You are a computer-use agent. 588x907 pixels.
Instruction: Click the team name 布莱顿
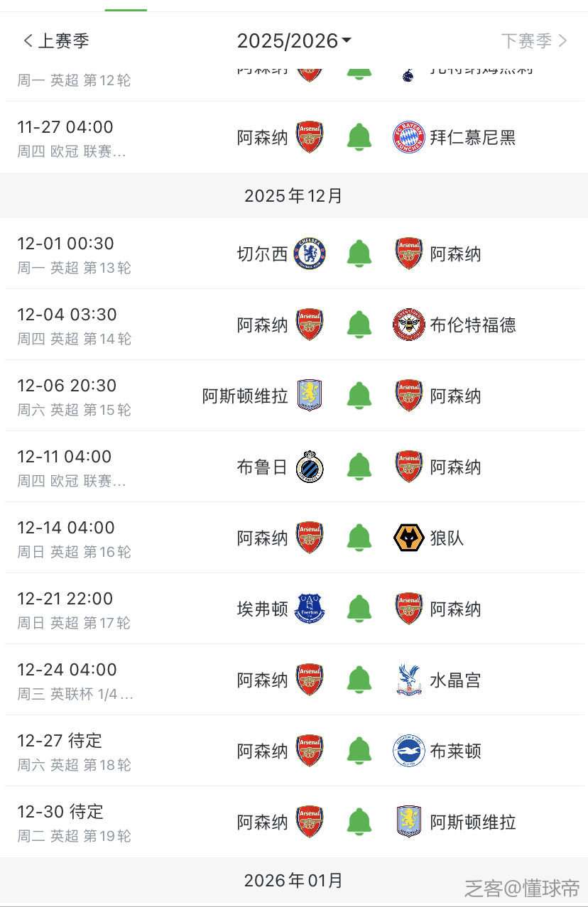(456, 751)
